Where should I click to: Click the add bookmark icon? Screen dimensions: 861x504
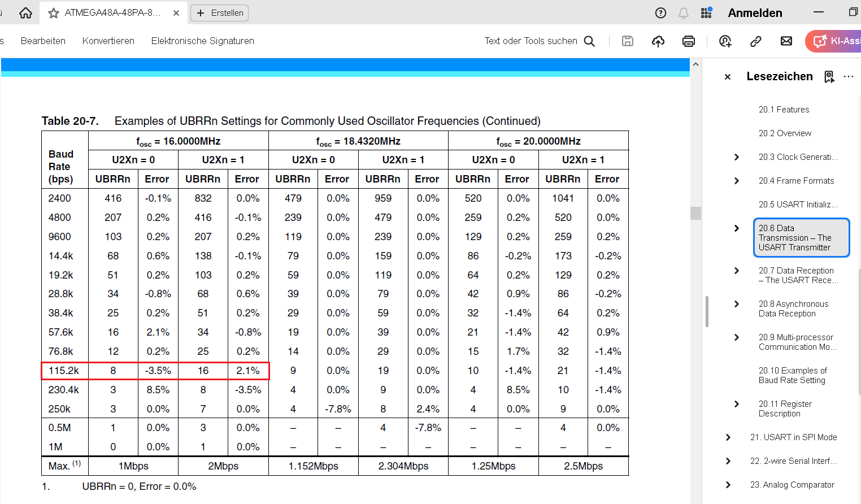829,77
